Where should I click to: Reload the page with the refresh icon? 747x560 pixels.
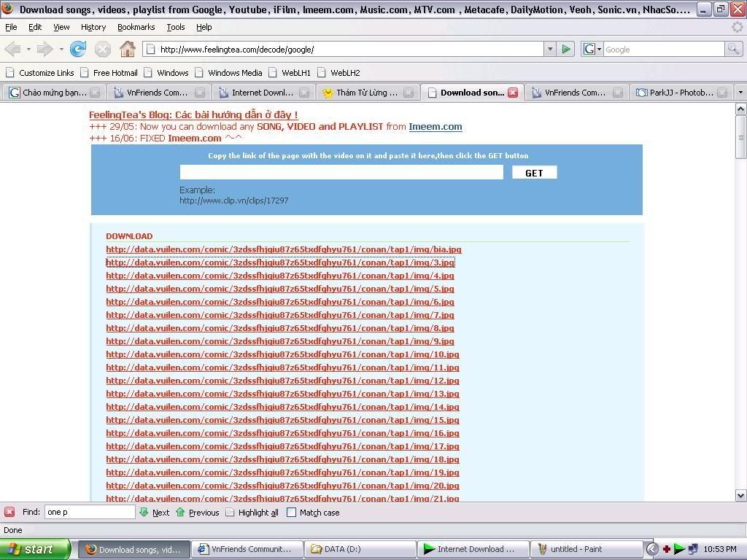coord(78,49)
